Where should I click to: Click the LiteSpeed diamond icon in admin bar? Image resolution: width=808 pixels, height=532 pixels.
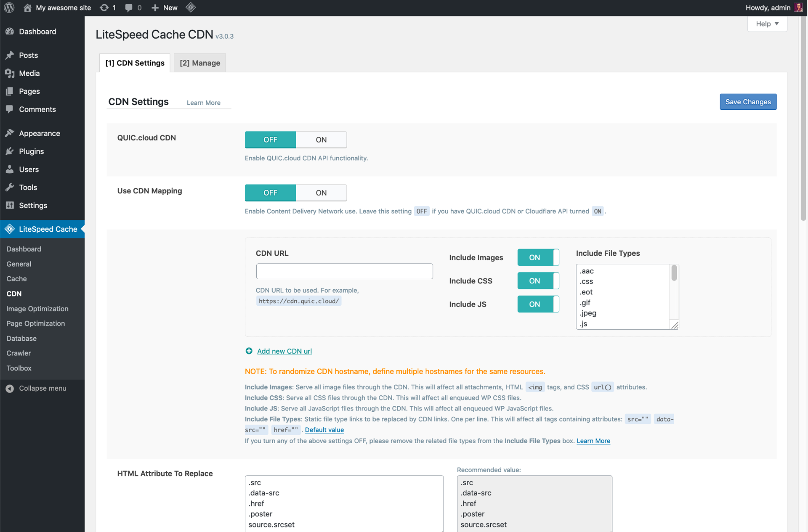[x=191, y=8]
